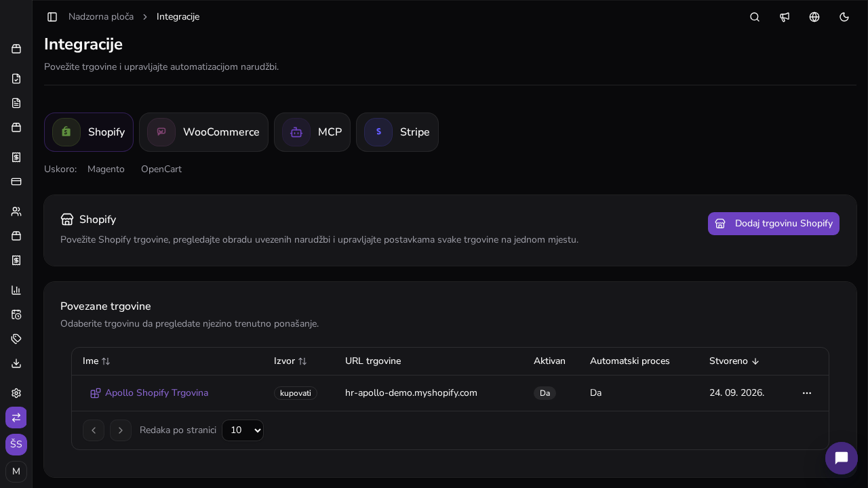This screenshot has width=868, height=488.
Task: Open the sidebar text document icon
Action: 16,103
